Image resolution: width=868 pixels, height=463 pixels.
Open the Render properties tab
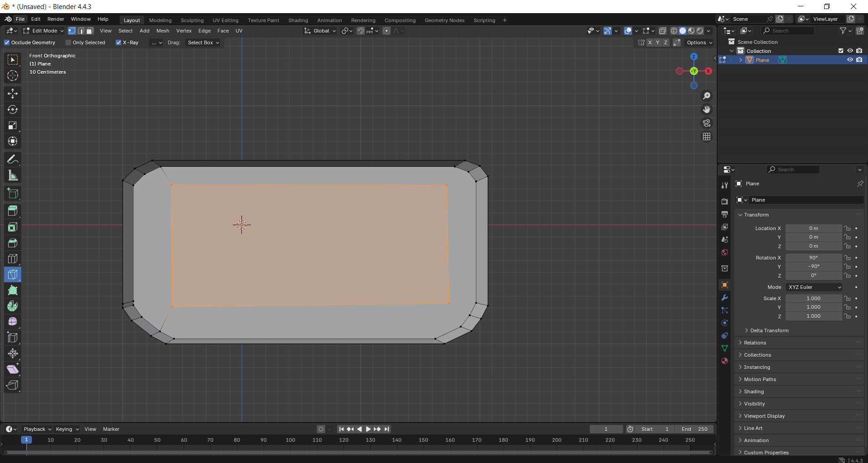point(725,201)
